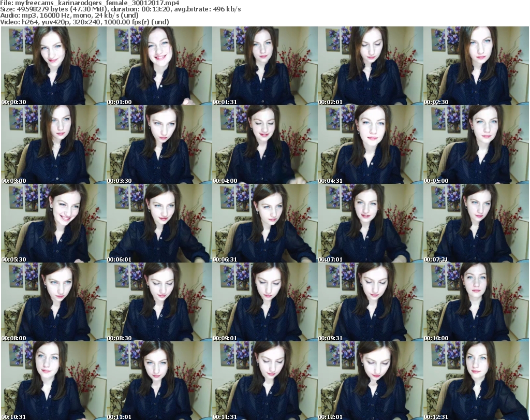Select the thumbnail stamped 00:02:30
Viewport: 530px width, 420px height.
(x=476, y=66)
